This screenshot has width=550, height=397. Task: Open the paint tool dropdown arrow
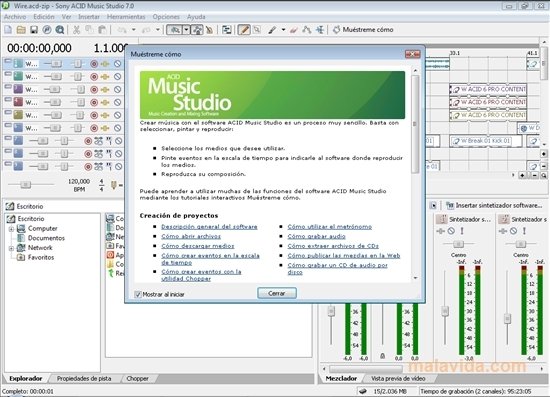[x=283, y=30]
